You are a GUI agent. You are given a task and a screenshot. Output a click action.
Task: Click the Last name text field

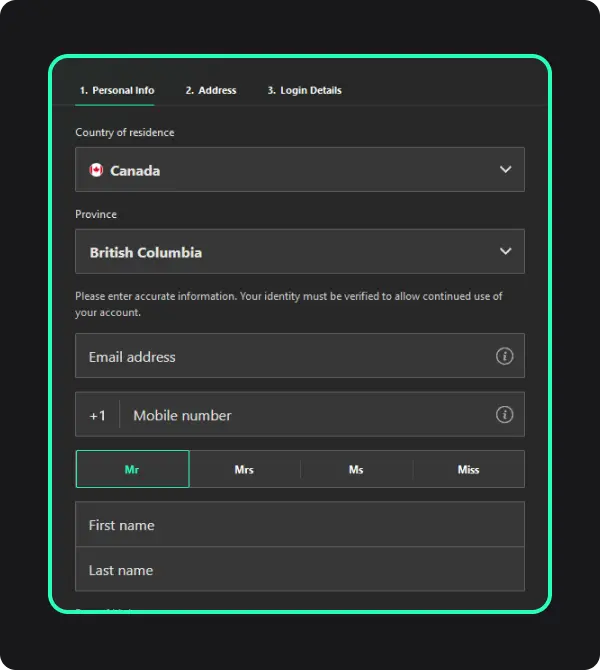point(300,570)
